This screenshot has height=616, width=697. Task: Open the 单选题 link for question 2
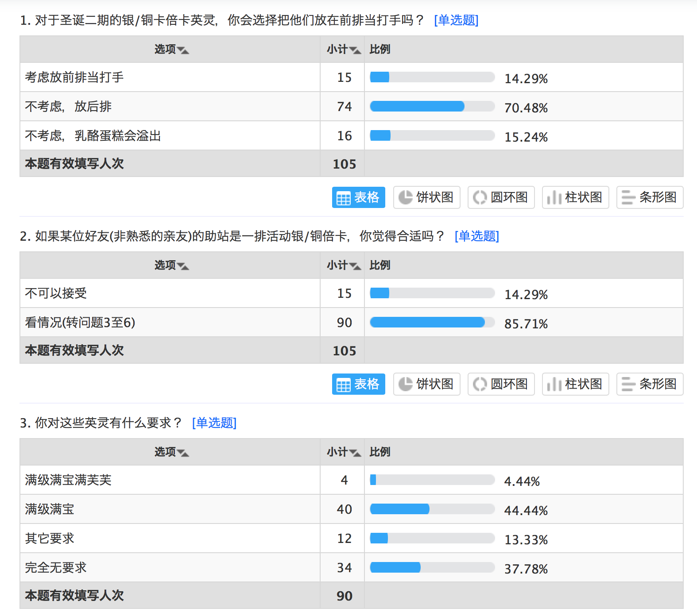coord(476,236)
